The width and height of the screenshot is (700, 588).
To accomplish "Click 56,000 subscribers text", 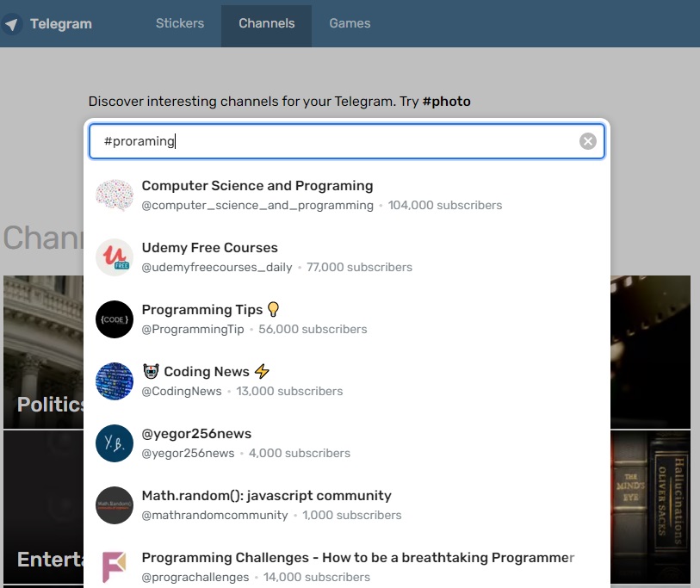I will (313, 330).
